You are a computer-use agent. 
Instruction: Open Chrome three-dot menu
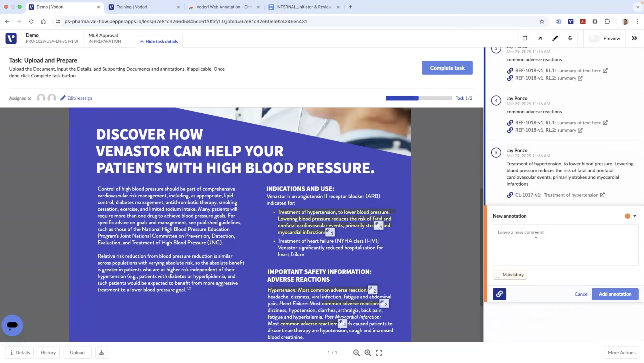click(637, 22)
